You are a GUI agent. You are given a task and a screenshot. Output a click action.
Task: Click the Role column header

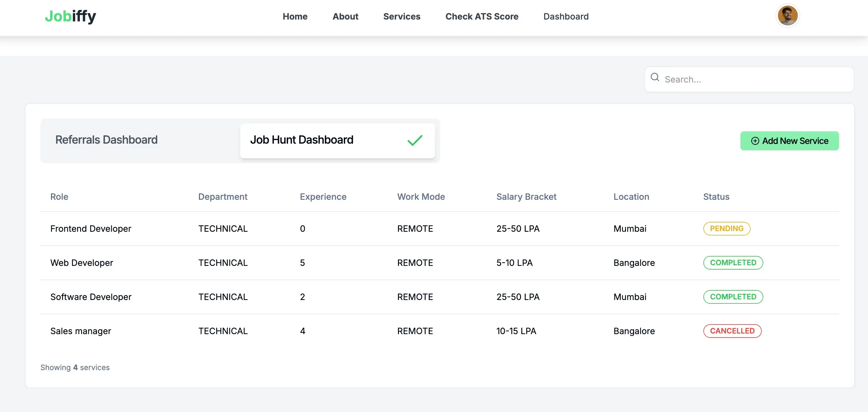[x=59, y=197]
